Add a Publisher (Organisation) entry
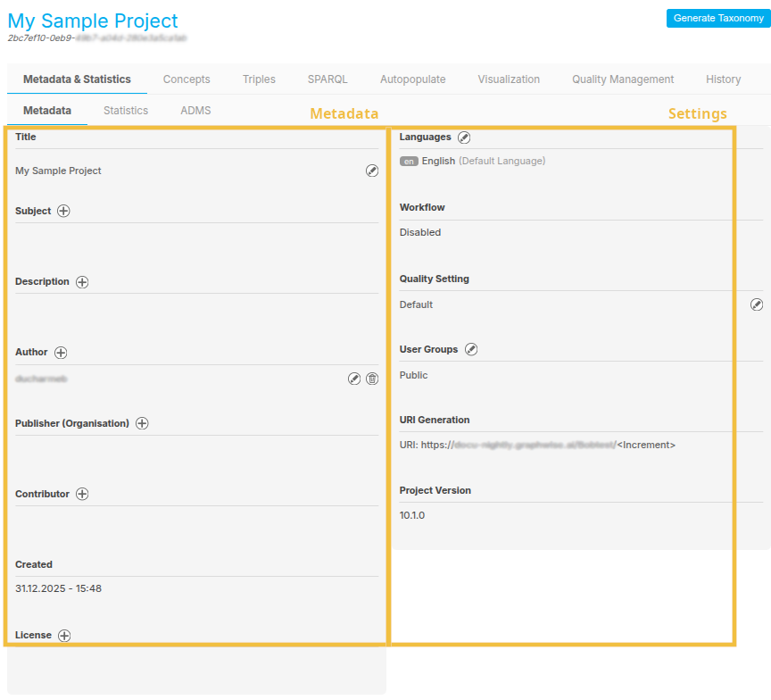 142,423
